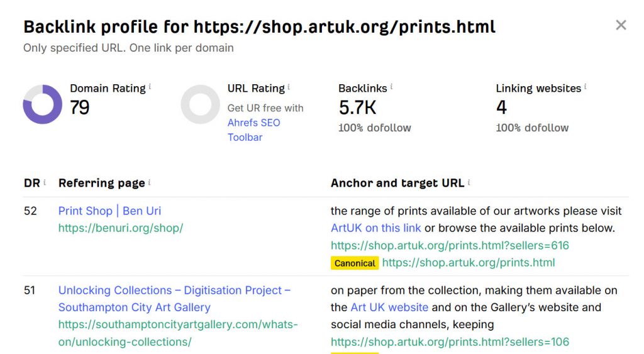Click the grey URL Rating ring chart
This screenshot has width=644, height=354.
click(201, 104)
